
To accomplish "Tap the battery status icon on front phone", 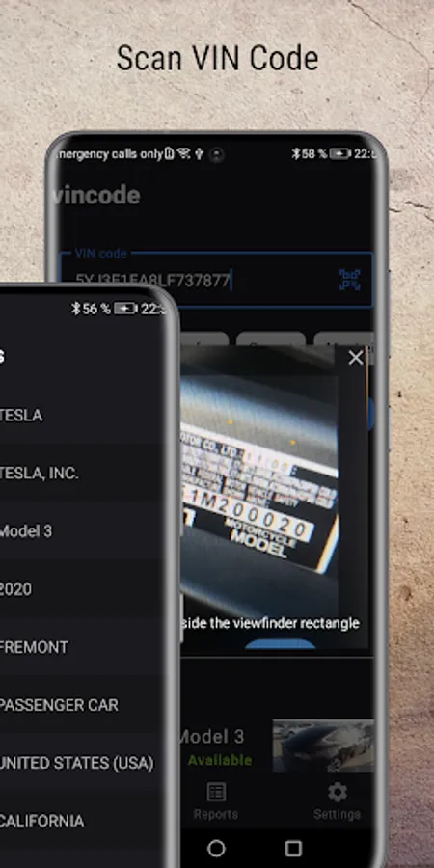I will pyautogui.click(x=125, y=309).
